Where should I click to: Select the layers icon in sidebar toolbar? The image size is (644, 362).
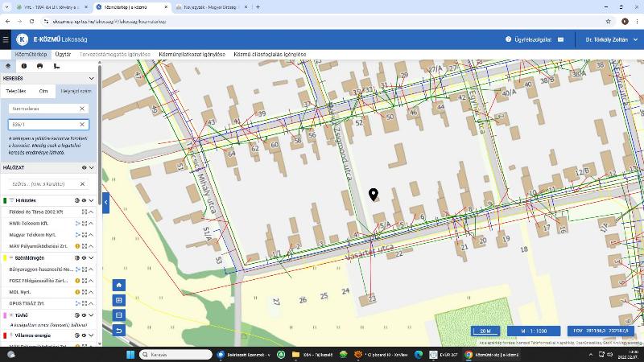coord(8,66)
